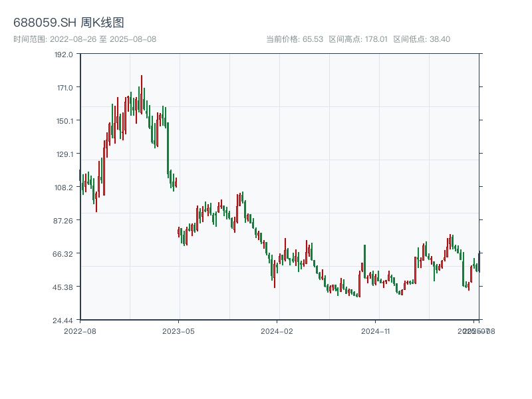Click the 192.0 y-axis label
The height and width of the screenshot is (399, 532).
pos(64,55)
